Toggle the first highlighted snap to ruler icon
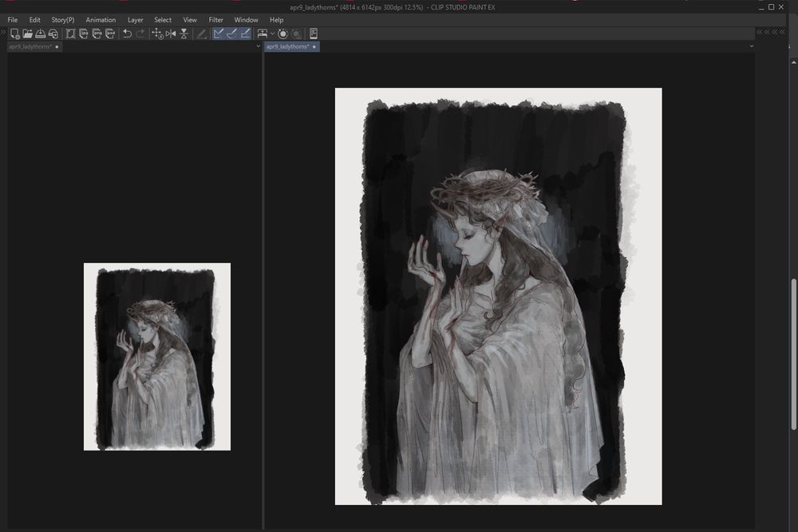The image size is (798, 532). [x=219, y=33]
